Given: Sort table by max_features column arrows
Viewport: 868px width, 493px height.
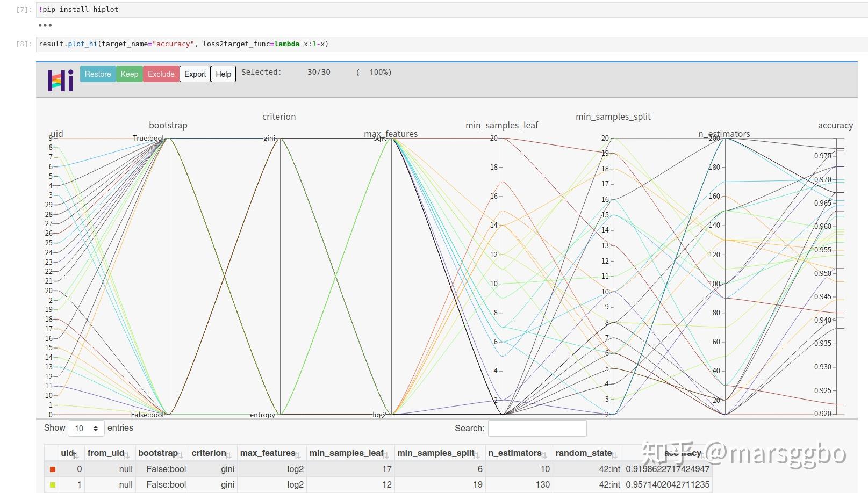Looking at the screenshot, I should coord(298,455).
